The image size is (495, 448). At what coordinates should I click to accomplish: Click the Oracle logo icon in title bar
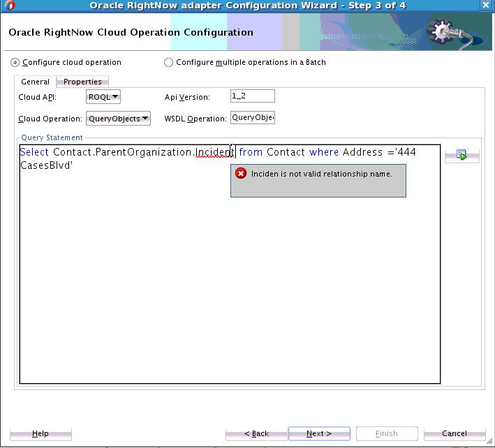click(10, 6)
